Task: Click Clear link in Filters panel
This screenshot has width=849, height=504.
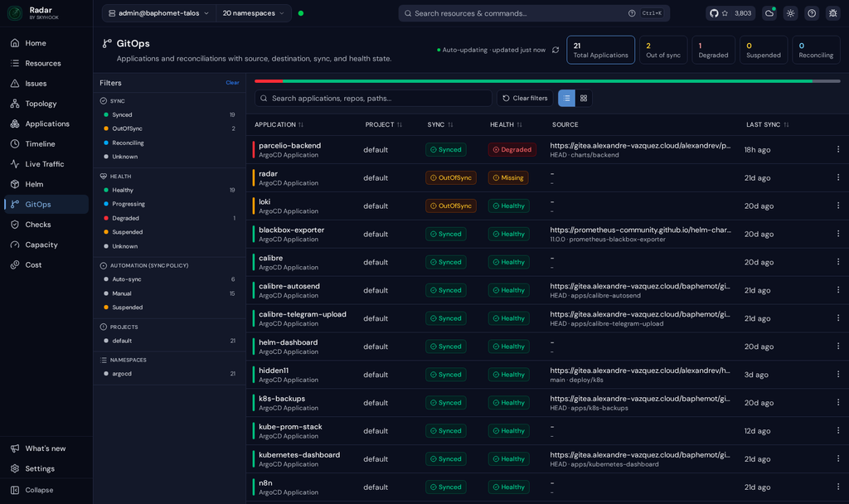Action: [232, 83]
